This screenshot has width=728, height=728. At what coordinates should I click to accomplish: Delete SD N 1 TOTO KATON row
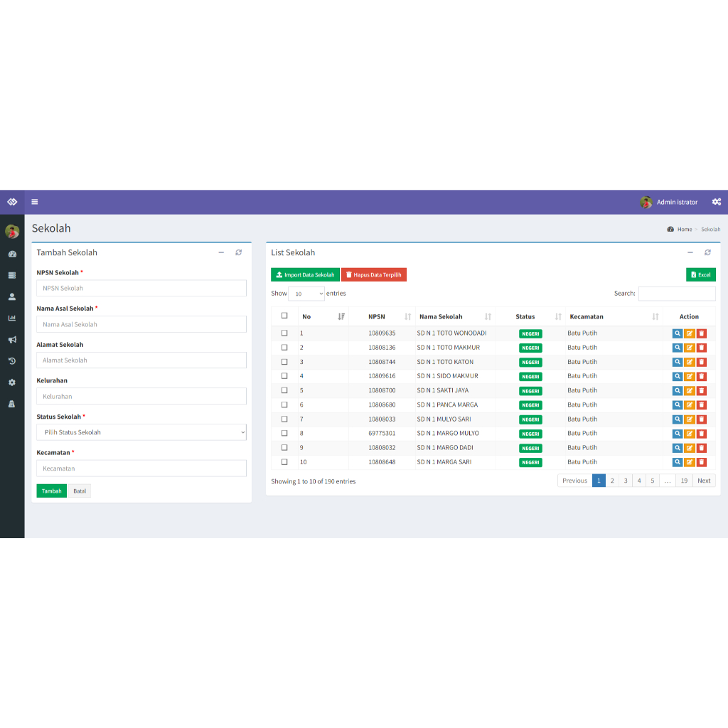tap(702, 362)
